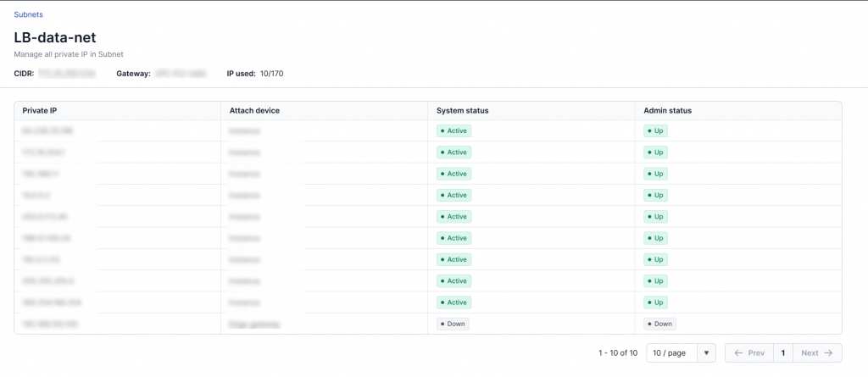This screenshot has height=377, width=868.
Task: Click the Up badge in the second row
Action: 655,152
